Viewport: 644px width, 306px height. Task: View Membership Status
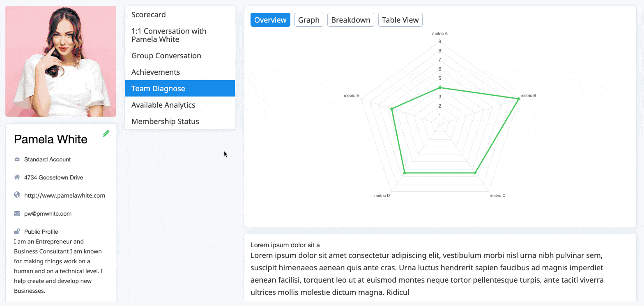[x=180, y=121]
